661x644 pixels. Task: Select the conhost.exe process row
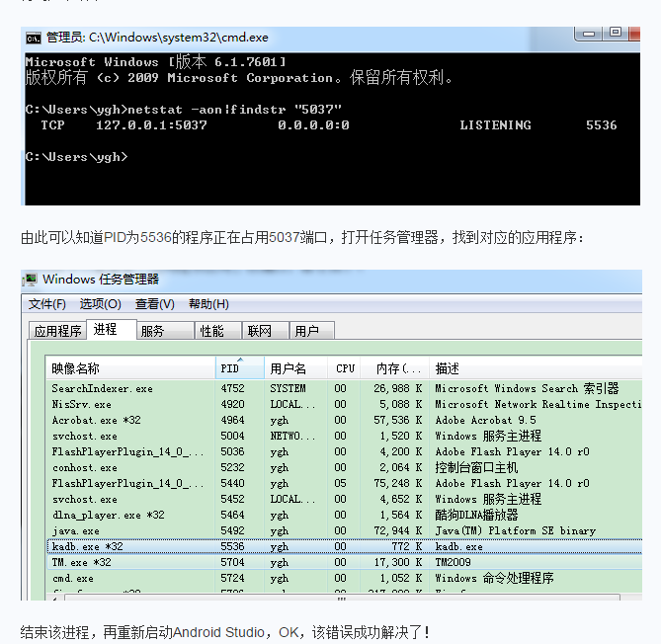click(344, 467)
